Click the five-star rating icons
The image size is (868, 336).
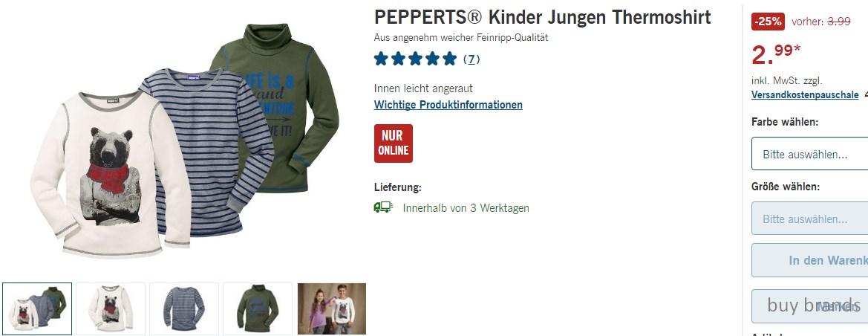click(x=415, y=59)
